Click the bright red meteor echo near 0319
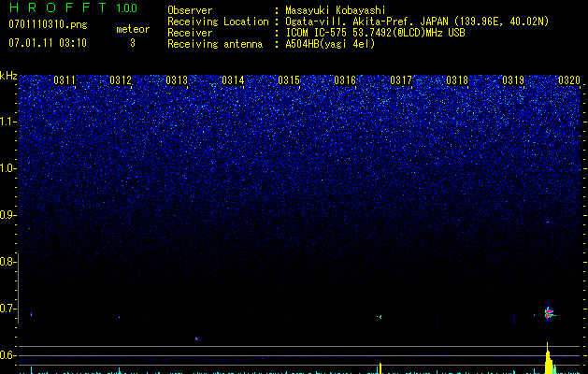 549,313
